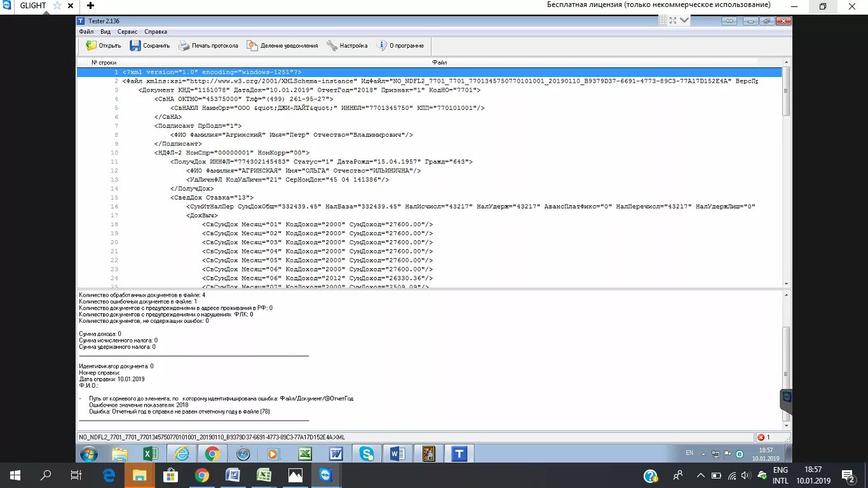The width and height of the screenshot is (868, 488).
Task: Open Task View on local taskbar
Action: 76,475
